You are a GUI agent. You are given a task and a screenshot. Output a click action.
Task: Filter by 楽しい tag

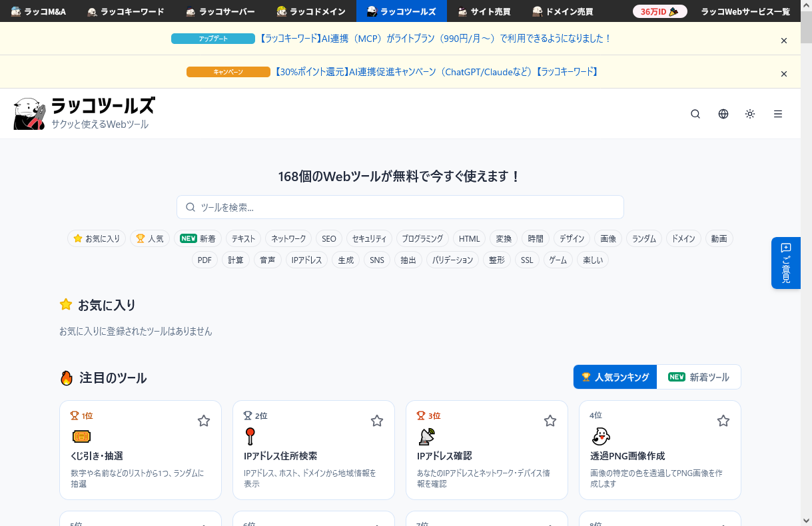(593, 260)
